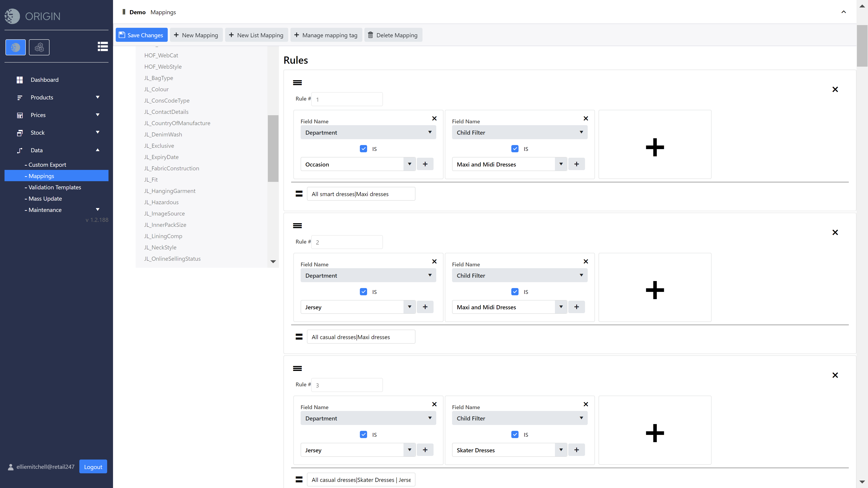This screenshot has width=868, height=488.
Task: Click the Save Changes button
Action: pos(141,35)
